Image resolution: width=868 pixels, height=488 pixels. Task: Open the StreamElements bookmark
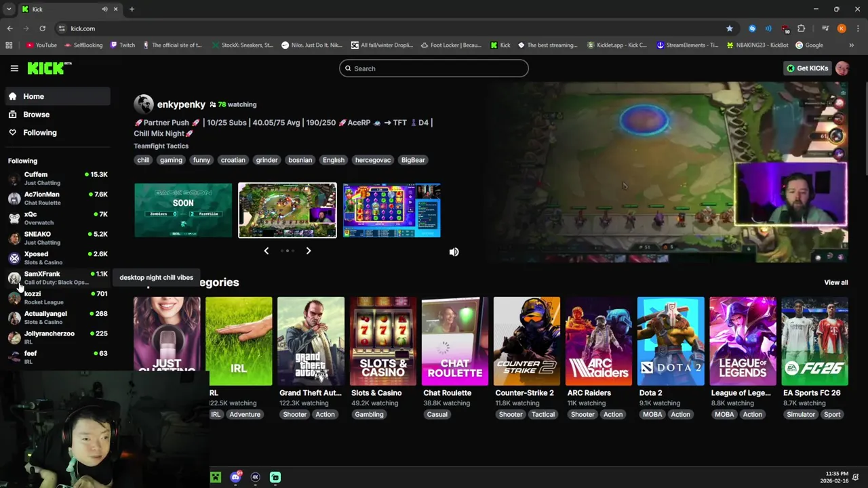pyautogui.click(x=688, y=45)
